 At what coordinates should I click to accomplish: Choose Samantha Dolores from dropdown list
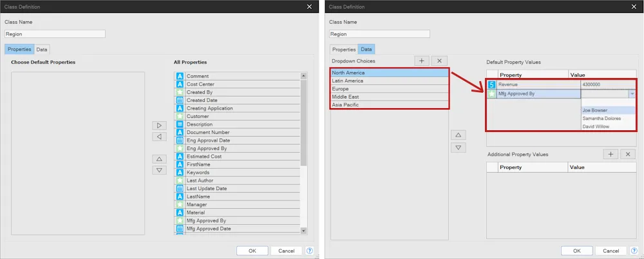coord(609,119)
